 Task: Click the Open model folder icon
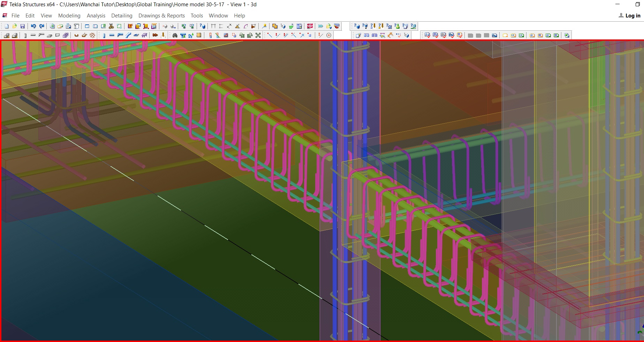(x=15, y=26)
